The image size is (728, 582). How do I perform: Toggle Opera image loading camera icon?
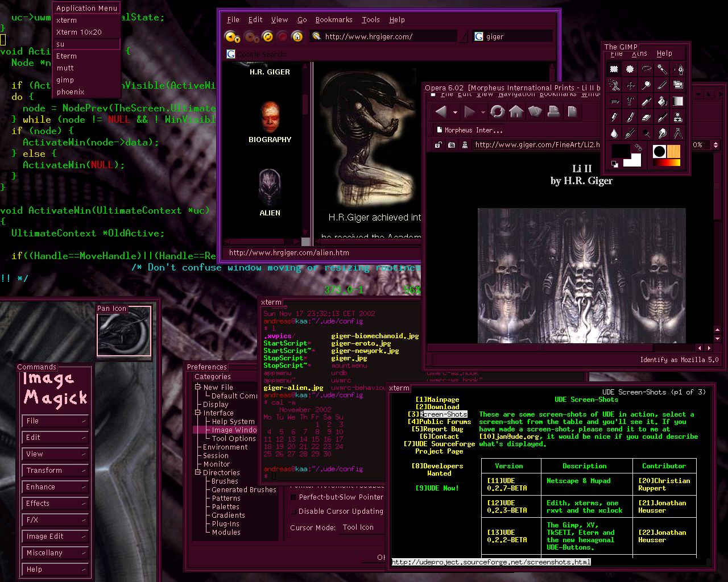pos(452,145)
